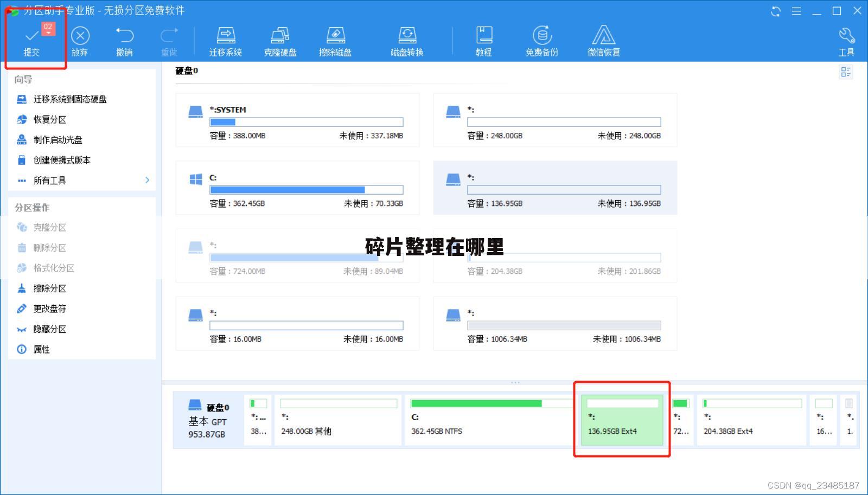Open the 免费备份 free backup tool
This screenshot has height=495, width=868.
541,36
